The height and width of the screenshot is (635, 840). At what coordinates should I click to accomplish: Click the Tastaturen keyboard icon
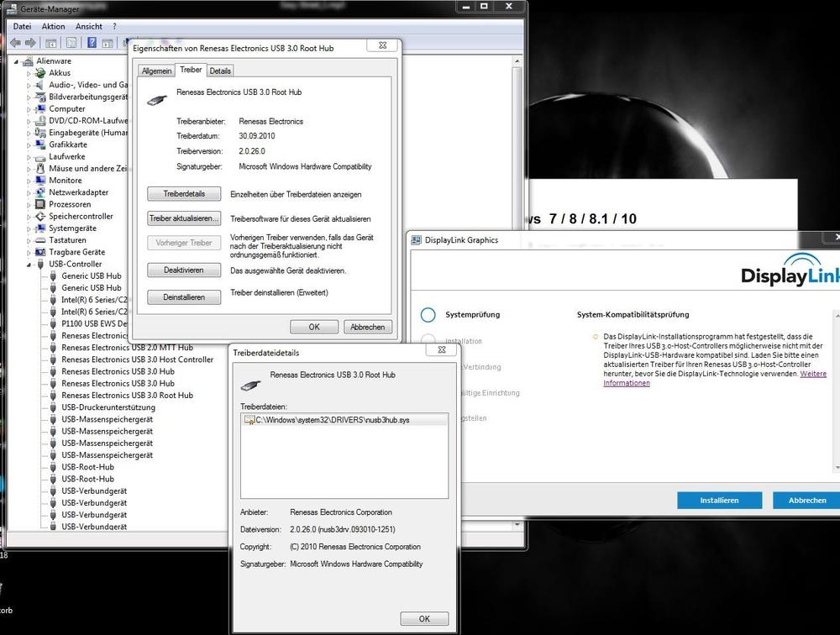(41, 240)
